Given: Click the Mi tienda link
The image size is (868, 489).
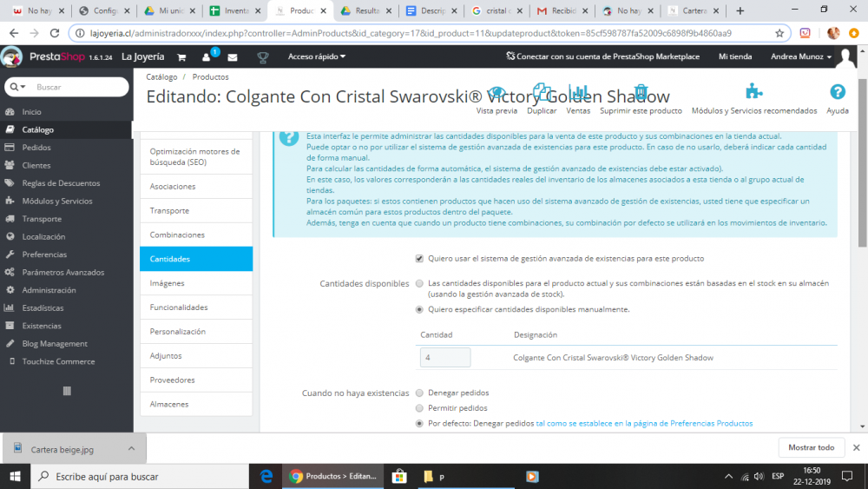Looking at the screenshot, I should coord(735,56).
